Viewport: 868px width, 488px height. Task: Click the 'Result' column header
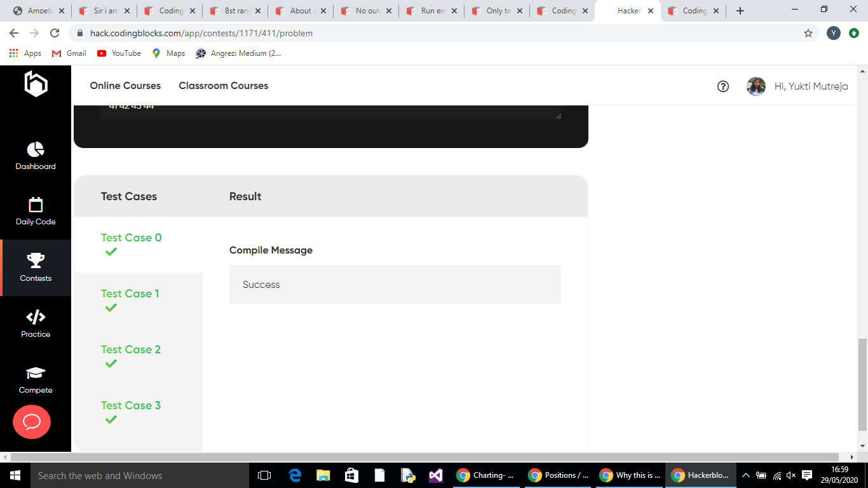pos(245,196)
